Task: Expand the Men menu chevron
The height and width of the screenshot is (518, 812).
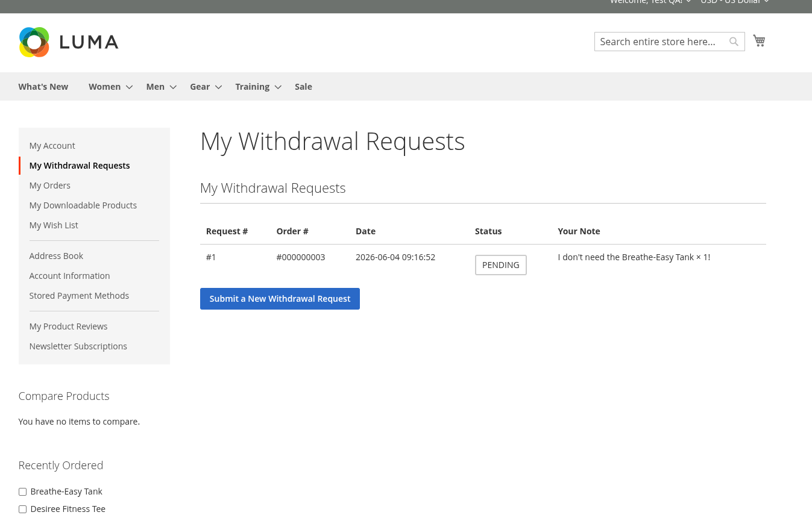Action: click(173, 87)
